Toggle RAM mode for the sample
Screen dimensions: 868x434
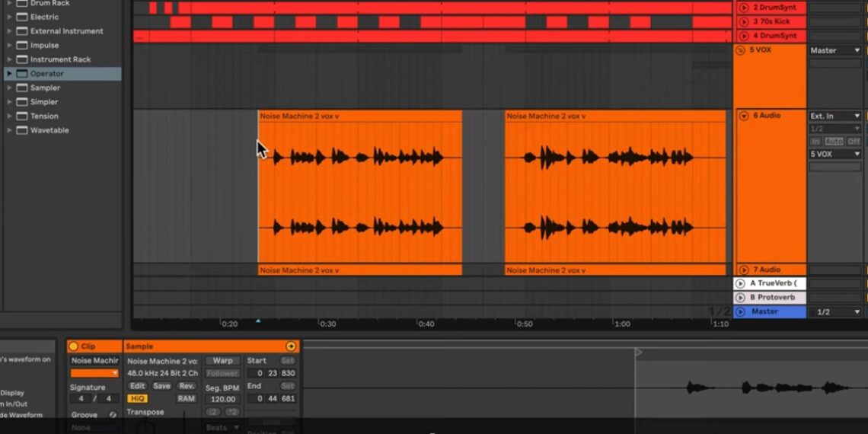[x=186, y=398]
